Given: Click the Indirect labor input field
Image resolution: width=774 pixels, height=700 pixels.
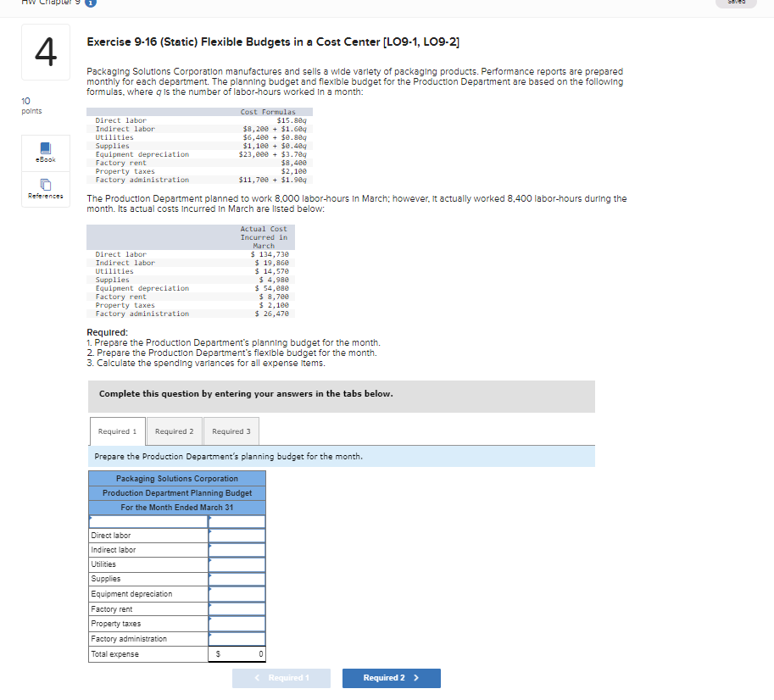Looking at the screenshot, I should pos(236,550).
